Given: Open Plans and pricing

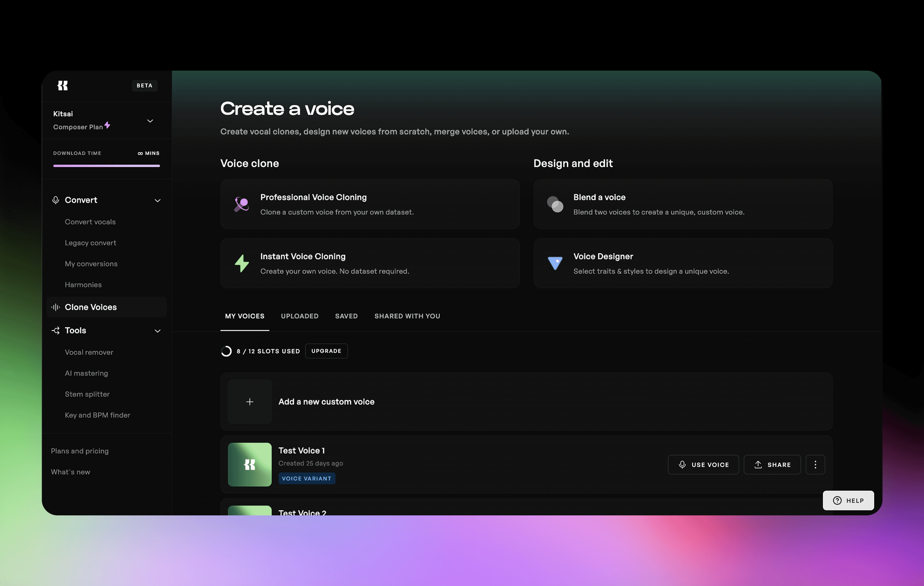Looking at the screenshot, I should click(80, 451).
